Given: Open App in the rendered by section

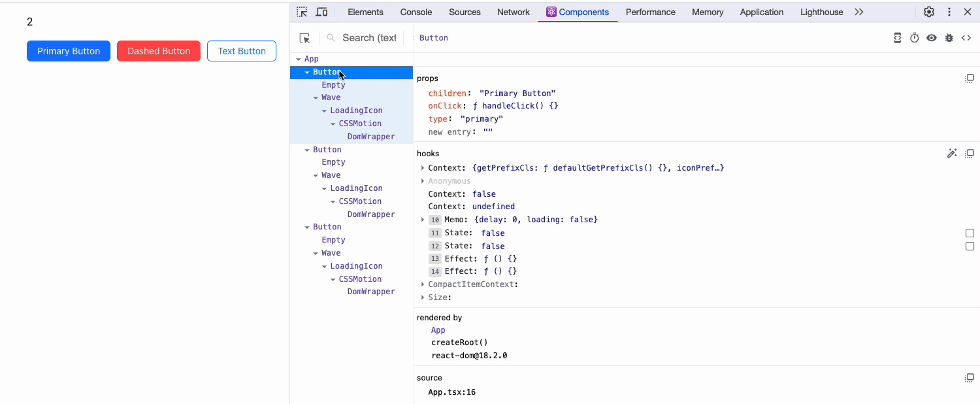Looking at the screenshot, I should pyautogui.click(x=438, y=329).
